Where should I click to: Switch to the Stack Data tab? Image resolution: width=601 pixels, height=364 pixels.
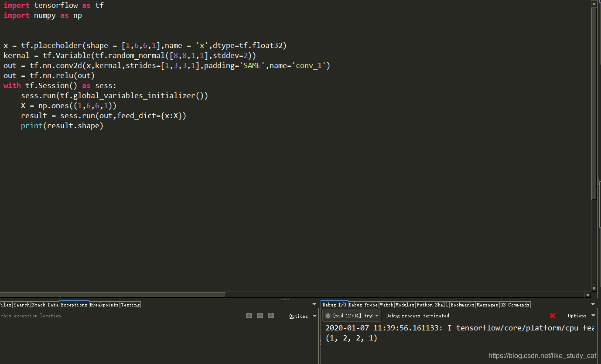45,305
